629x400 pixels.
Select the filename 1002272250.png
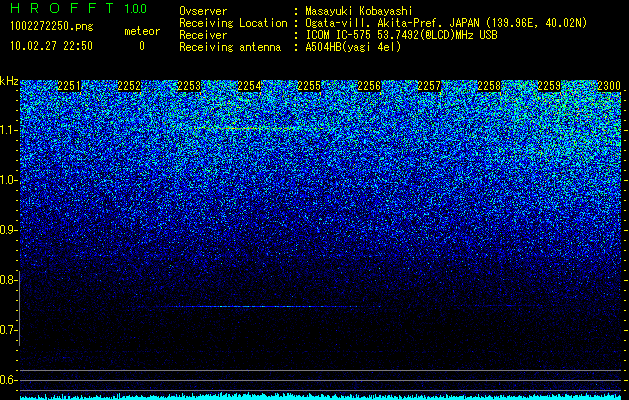(x=52, y=26)
